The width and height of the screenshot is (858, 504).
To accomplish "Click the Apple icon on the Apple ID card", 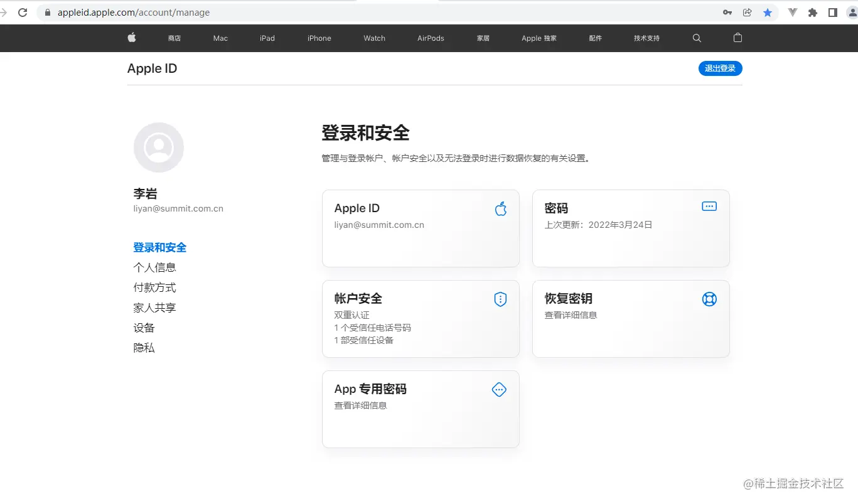I will click(500, 208).
